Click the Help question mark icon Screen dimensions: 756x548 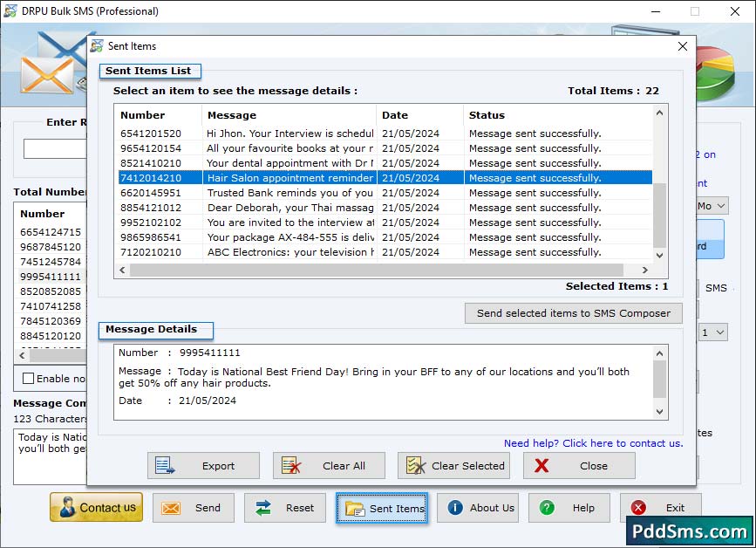pyautogui.click(x=547, y=508)
